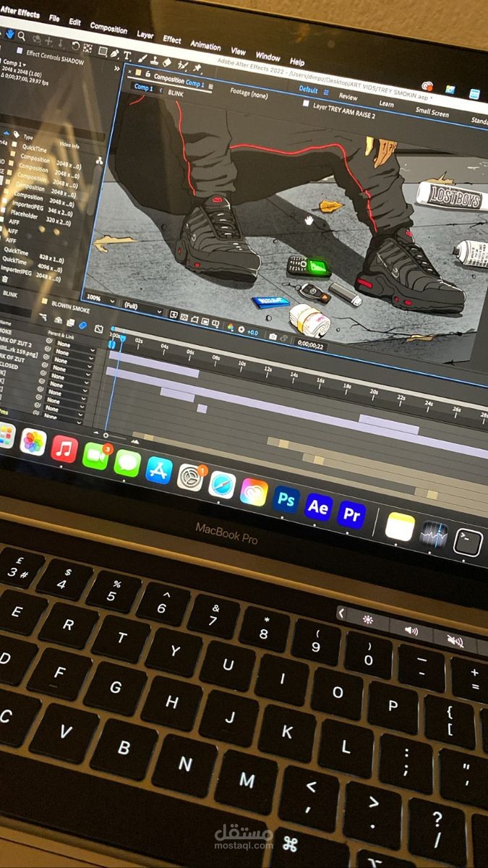The height and width of the screenshot is (868, 488).
Task: Select the Zoom magnifier tool
Action: tap(22, 36)
